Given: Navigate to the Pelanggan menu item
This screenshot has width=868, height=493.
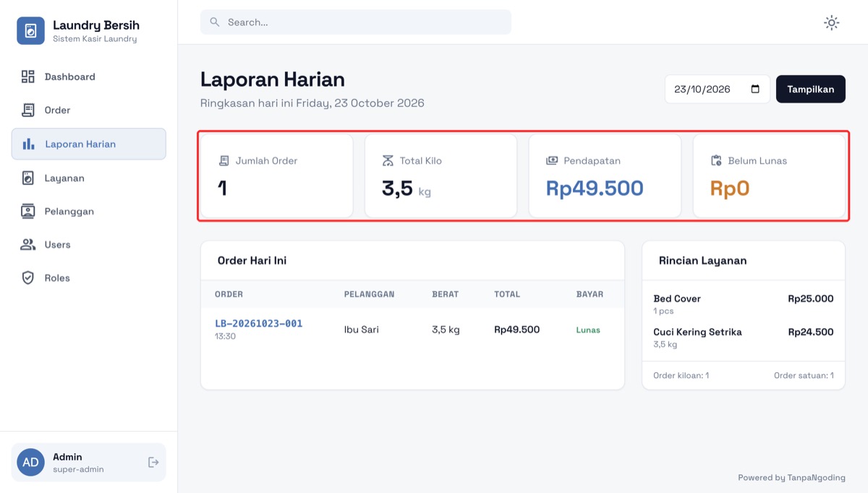Looking at the screenshot, I should [x=89, y=211].
